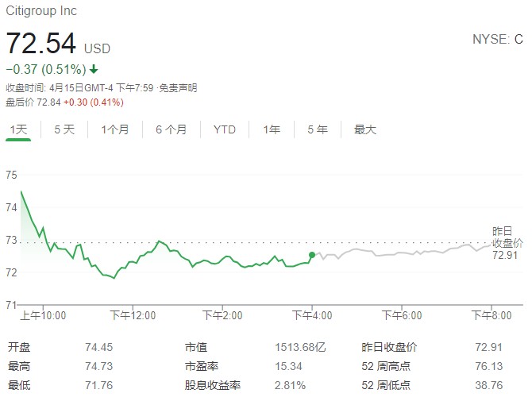Screen dimensions: 532x405
Task: Click the 下午6:00 axis label
Action: (x=402, y=315)
